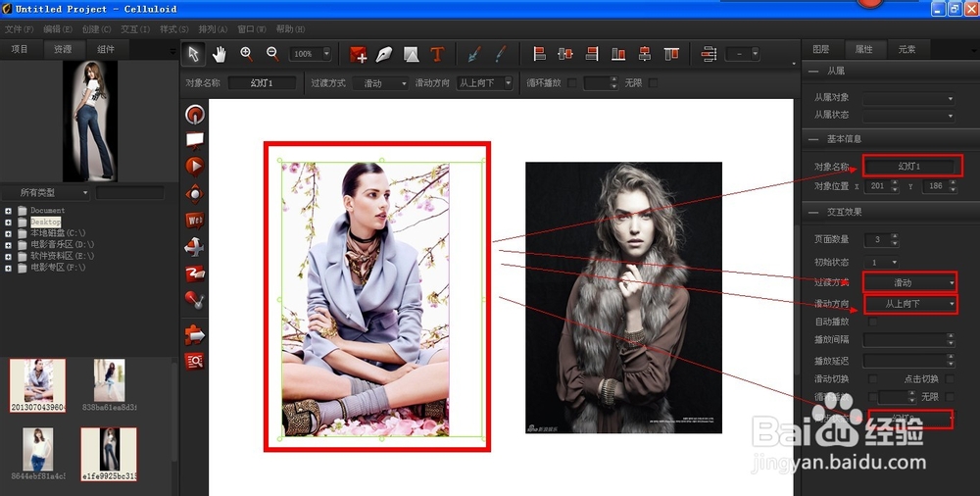Switch to the 组件 tab
This screenshot has height=496, width=980.
tap(106, 49)
